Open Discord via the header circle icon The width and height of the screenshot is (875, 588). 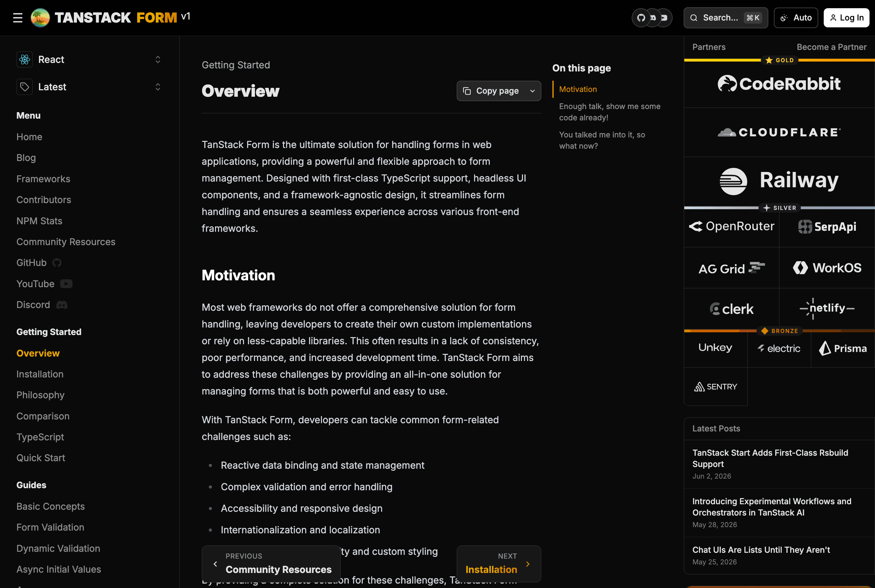pos(653,18)
